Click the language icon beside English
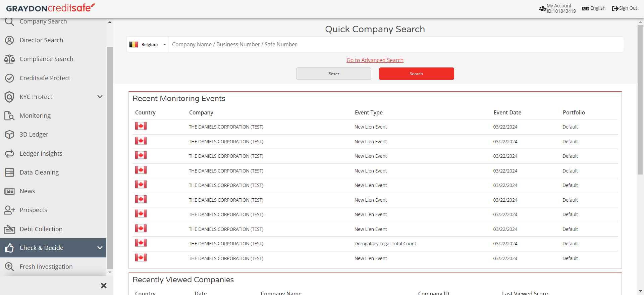The height and width of the screenshot is (295, 644). 586,8
